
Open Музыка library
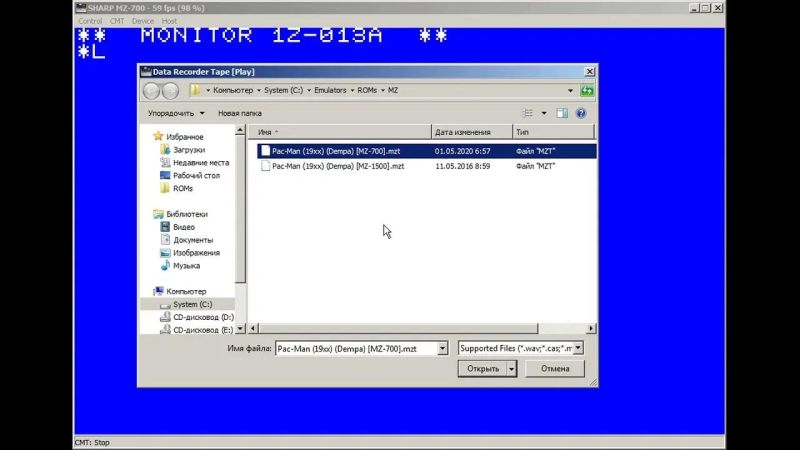coord(186,266)
